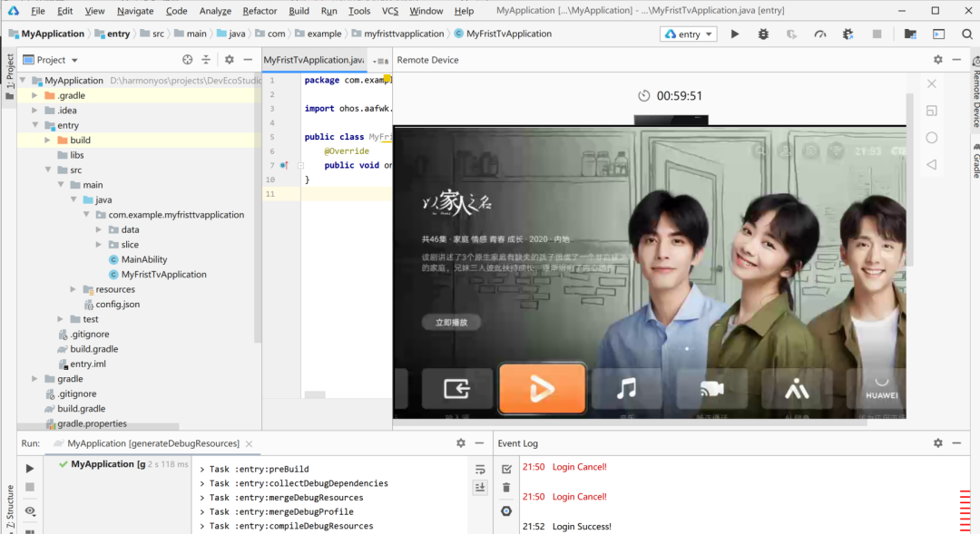
Task: Toggle soft-wrap in the Run console
Action: [x=480, y=469]
